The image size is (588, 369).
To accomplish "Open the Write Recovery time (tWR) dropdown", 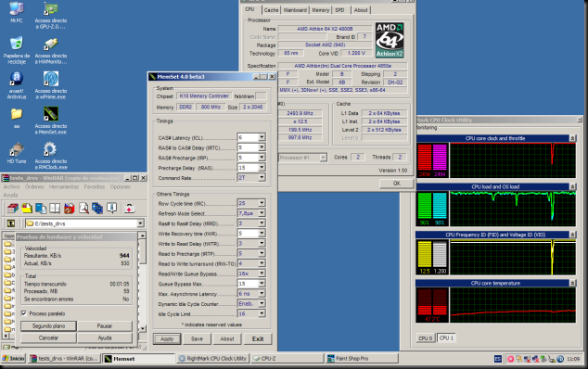I will (262, 234).
